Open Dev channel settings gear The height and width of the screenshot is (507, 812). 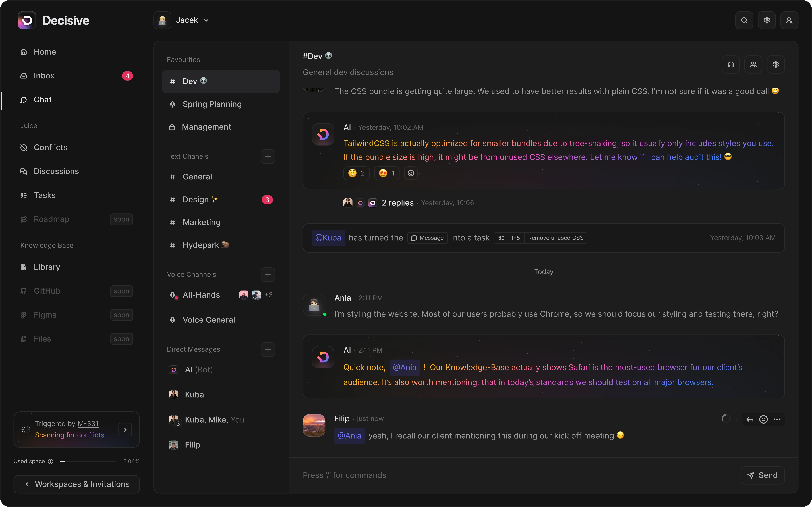coord(775,64)
